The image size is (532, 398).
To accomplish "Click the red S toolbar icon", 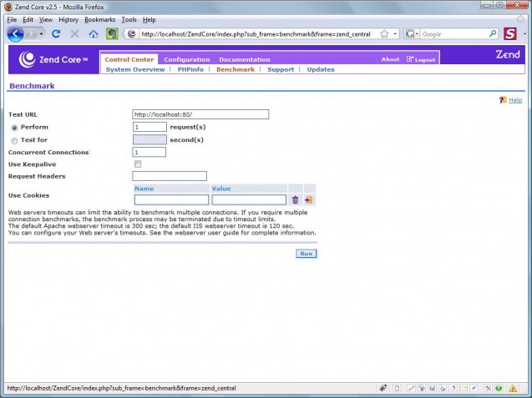I will [x=510, y=33].
